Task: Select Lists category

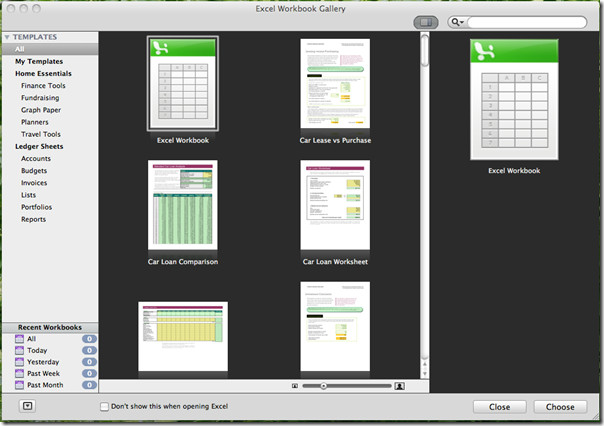Action: [28, 195]
